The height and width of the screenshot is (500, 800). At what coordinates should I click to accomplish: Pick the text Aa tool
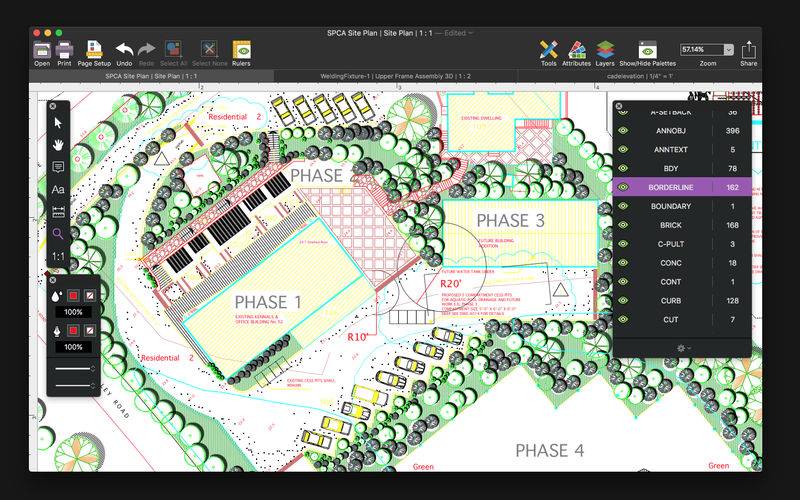click(58, 189)
